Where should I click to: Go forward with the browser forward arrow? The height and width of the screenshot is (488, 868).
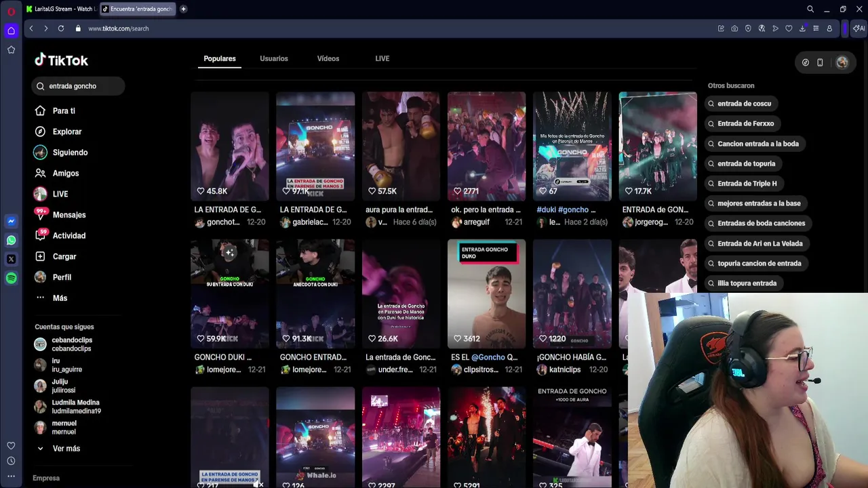[45, 28]
